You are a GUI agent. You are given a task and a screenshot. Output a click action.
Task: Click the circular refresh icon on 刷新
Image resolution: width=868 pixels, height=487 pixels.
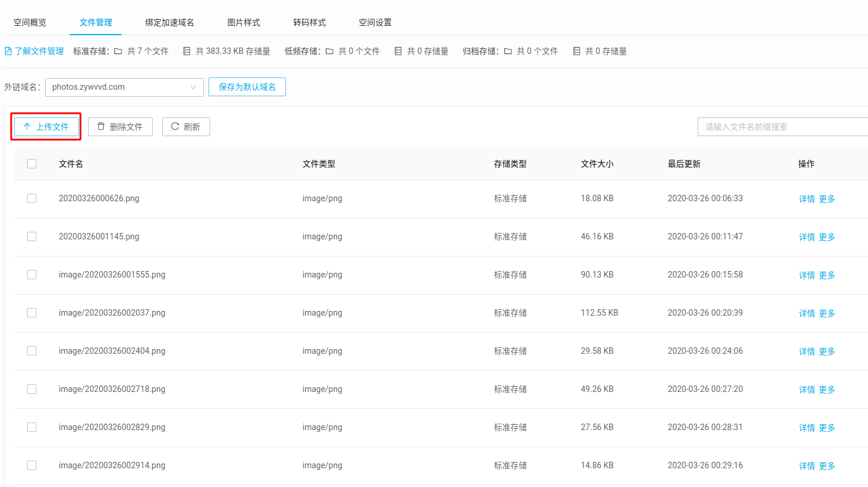click(175, 126)
